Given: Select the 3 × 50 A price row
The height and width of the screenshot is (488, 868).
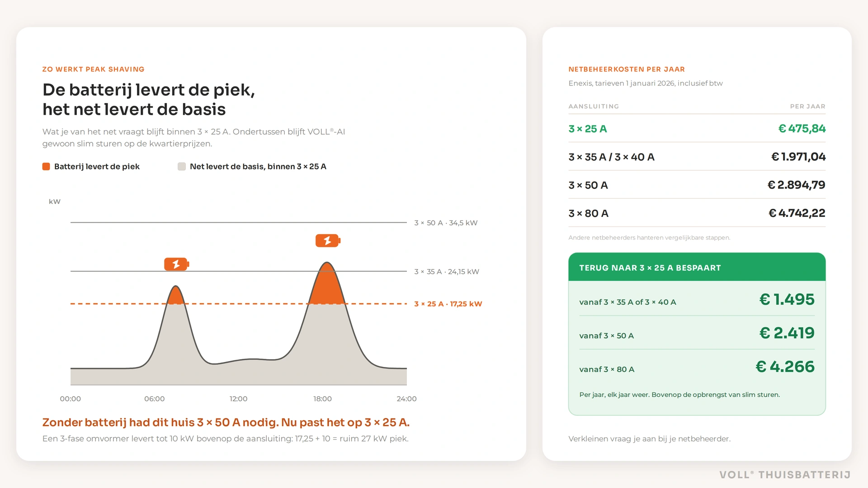Looking at the screenshot, I should pyautogui.click(x=697, y=185).
